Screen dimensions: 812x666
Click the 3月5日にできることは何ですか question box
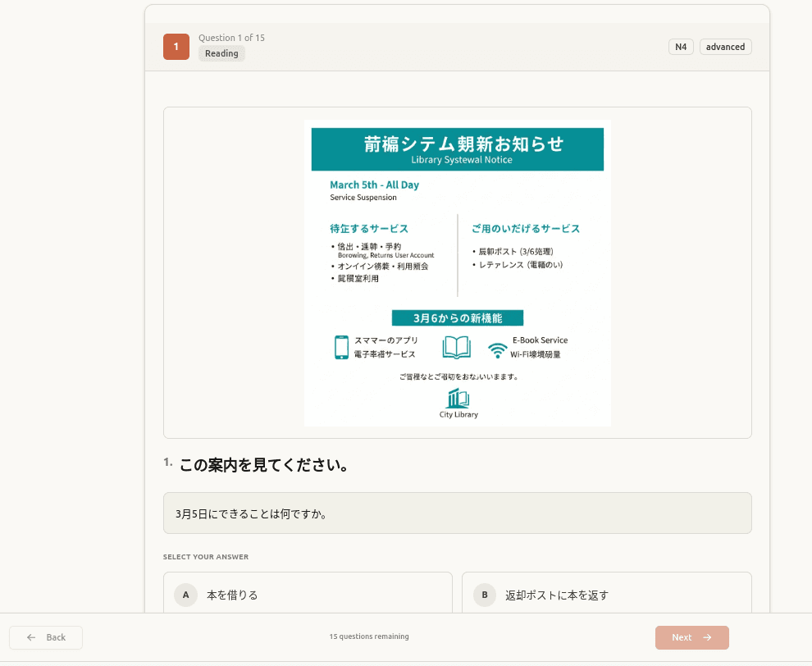[x=458, y=513]
